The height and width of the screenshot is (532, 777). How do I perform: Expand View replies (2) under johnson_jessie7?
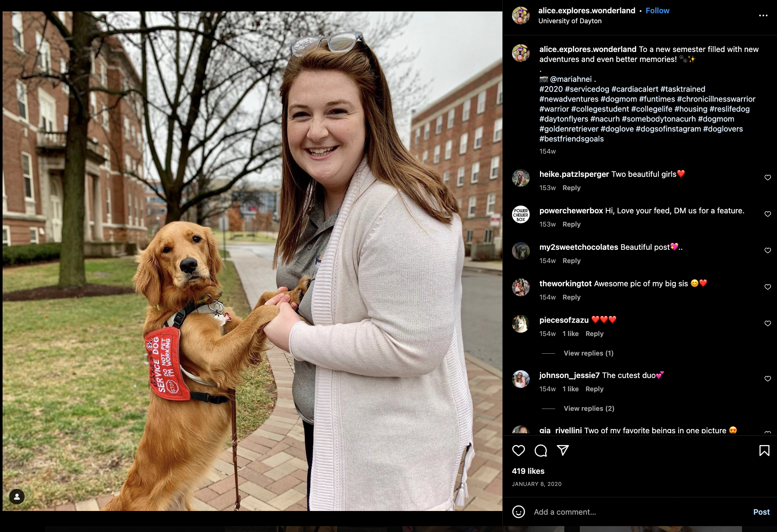tap(589, 408)
